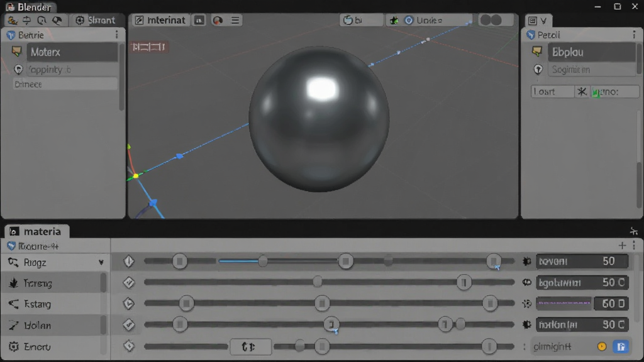This screenshot has height=362, width=644.
Task: Click the Trereng row slider track
Action: [329, 282]
